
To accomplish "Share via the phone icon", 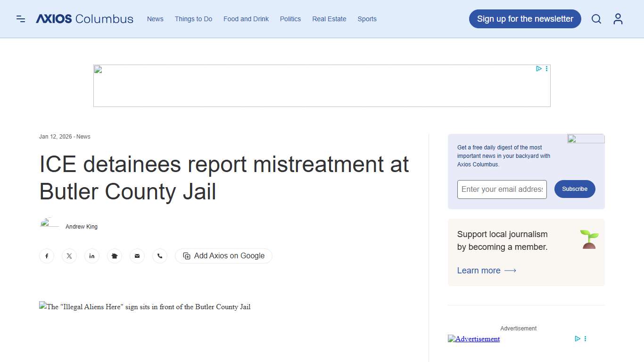I will 160,256.
